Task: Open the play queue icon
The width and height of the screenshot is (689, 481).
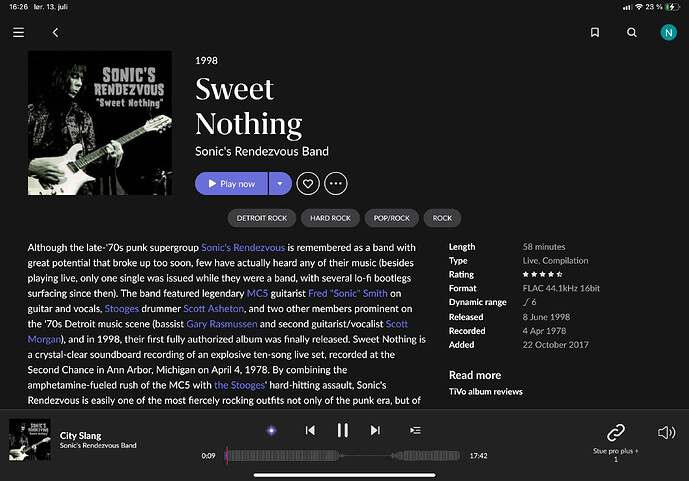Action: [x=415, y=430]
